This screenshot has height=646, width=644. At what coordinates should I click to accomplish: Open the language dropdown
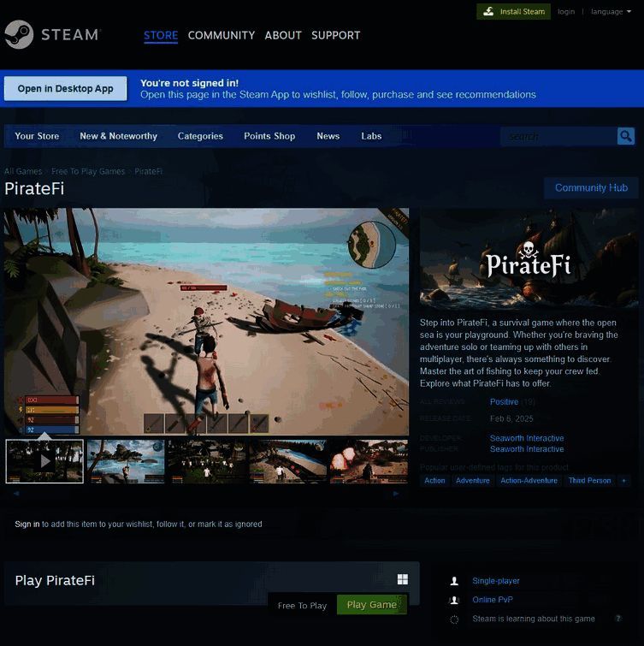(611, 12)
